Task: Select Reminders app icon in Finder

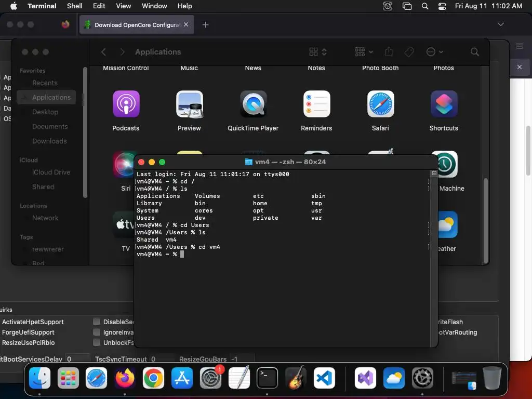Action: (316, 104)
